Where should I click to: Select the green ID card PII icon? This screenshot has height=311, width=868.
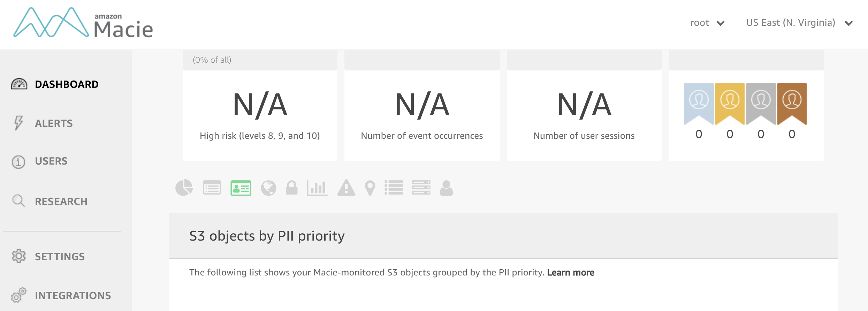pos(241,188)
